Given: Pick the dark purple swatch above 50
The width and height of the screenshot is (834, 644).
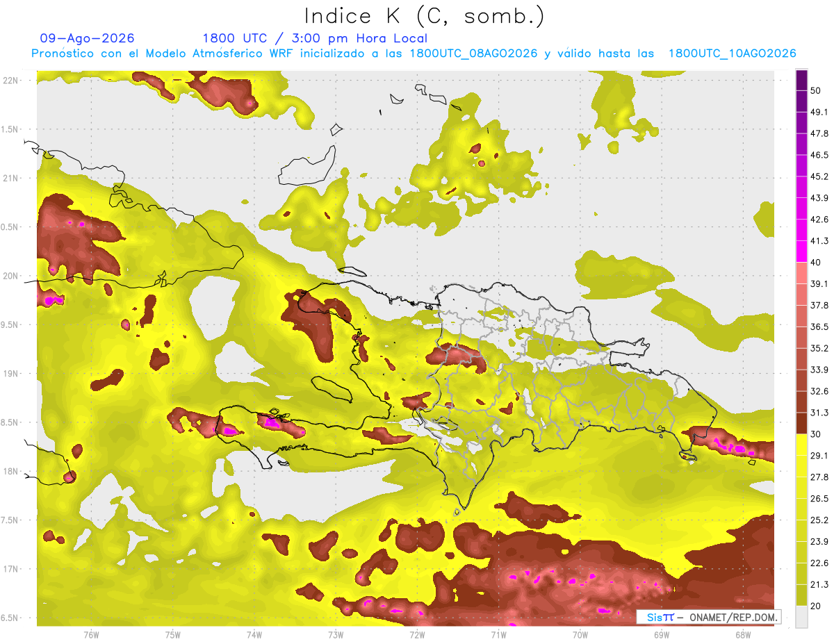Looking at the screenshot, I should (x=802, y=80).
